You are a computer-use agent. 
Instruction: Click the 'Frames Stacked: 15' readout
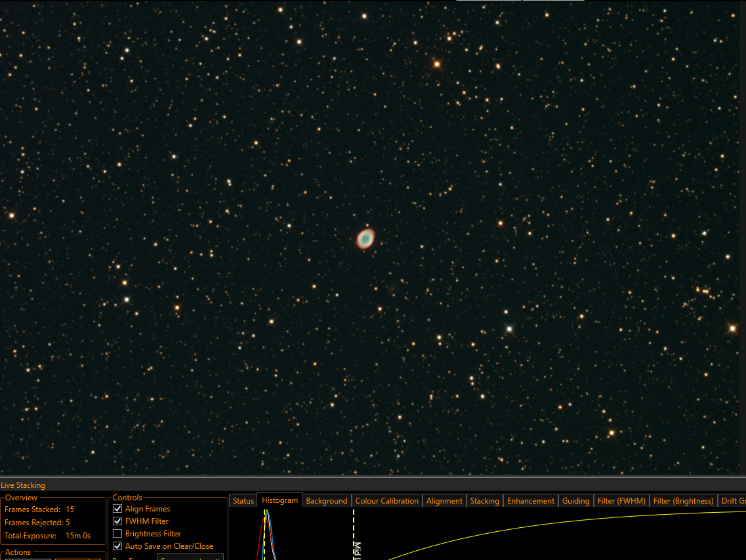(39, 509)
